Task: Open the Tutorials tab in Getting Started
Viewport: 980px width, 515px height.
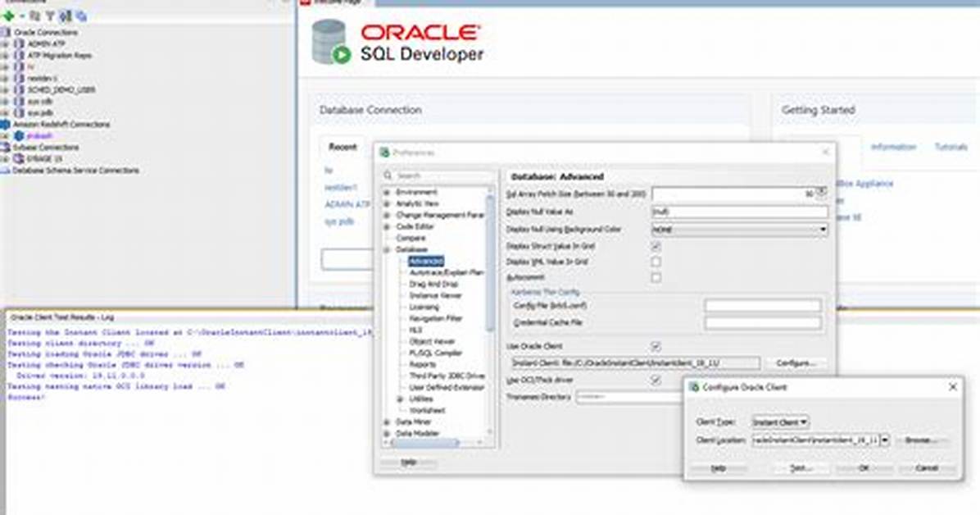Action: point(951,147)
